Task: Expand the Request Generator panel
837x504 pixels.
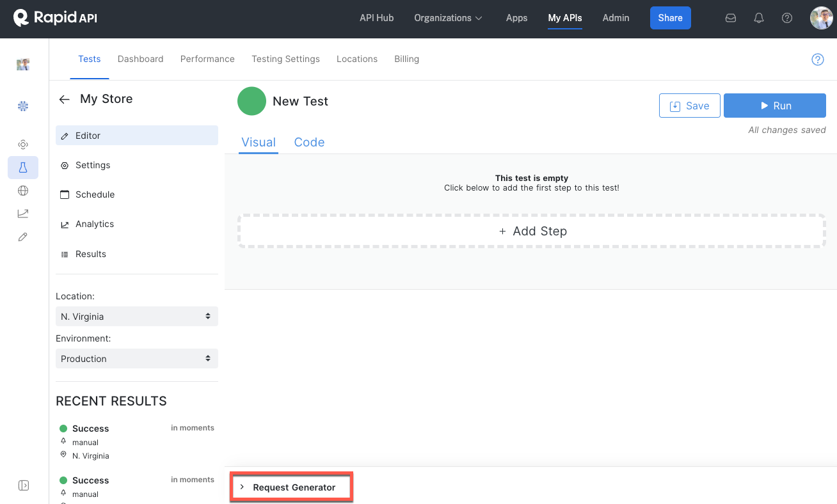Action: click(291, 487)
